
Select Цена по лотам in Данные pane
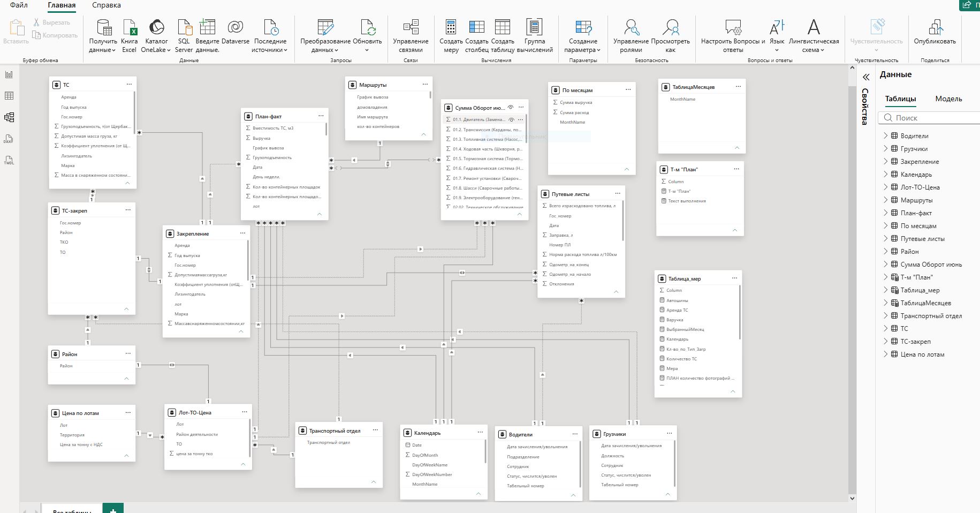click(x=922, y=354)
